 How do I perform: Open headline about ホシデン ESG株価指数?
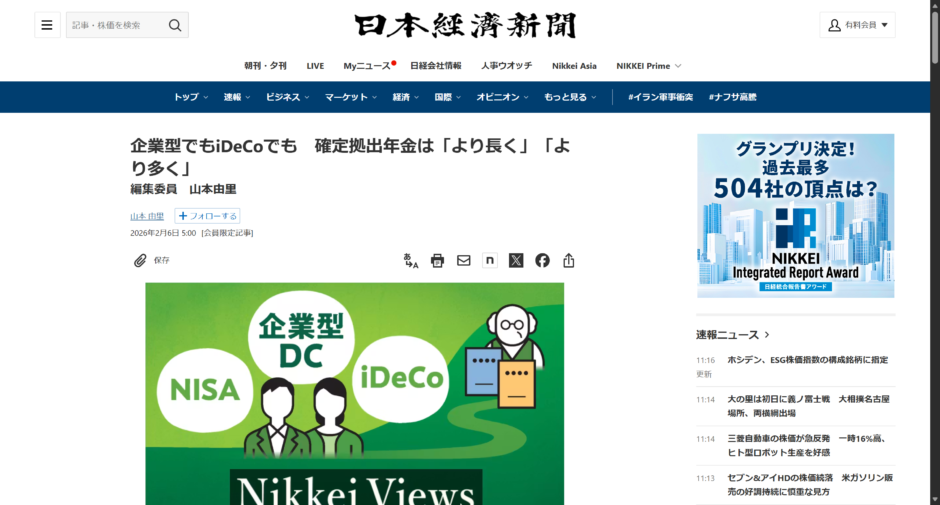[808, 360]
